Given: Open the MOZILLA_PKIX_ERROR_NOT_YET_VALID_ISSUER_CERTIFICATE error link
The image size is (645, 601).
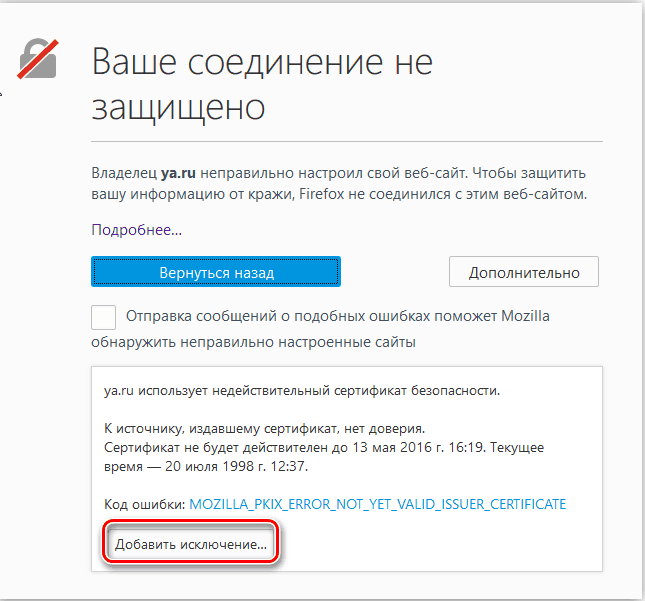Looking at the screenshot, I should 378,503.
